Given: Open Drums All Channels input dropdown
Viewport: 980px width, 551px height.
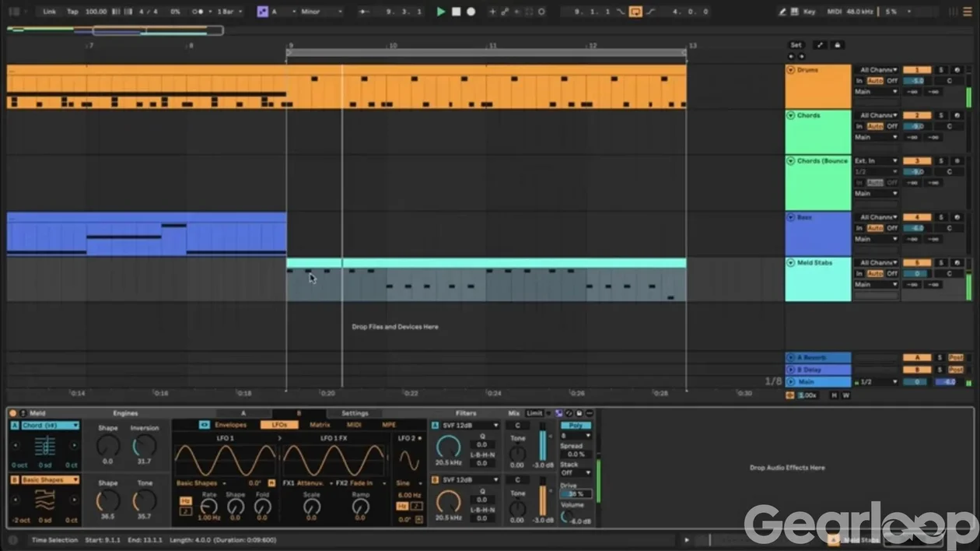Looking at the screenshot, I should [877, 70].
